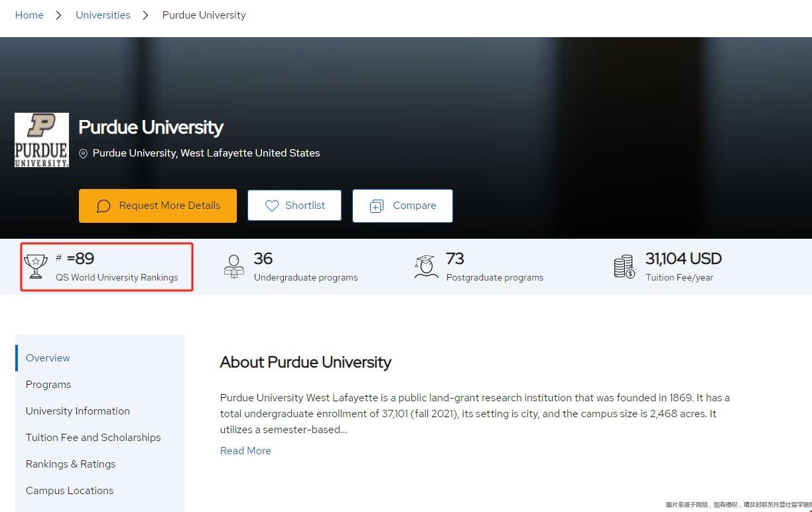Screen dimensions: 812x512
Task: Open Universities breadcrumb link
Action: point(103,15)
